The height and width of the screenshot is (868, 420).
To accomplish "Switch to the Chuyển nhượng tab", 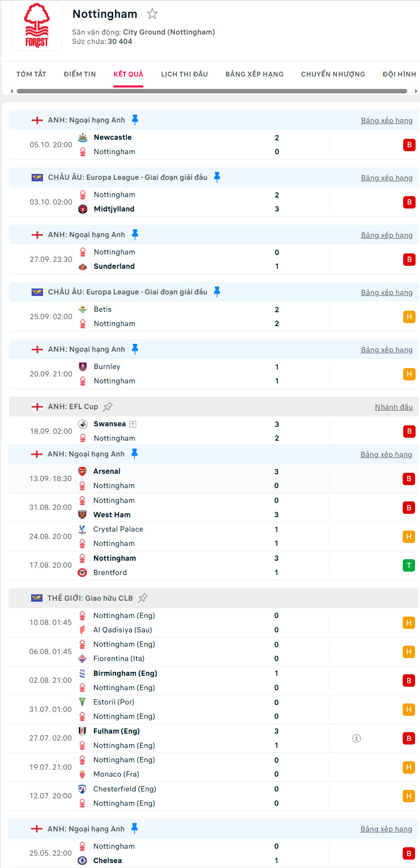I will (333, 74).
